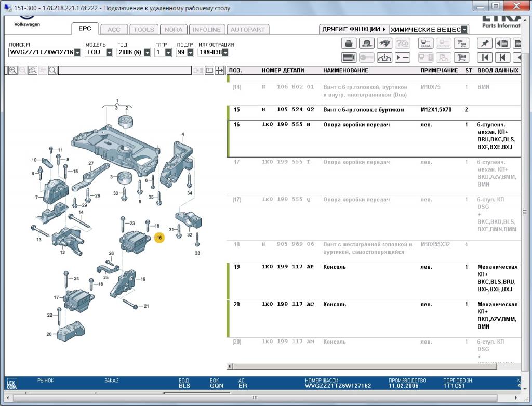Select part row 1K0 199 555 N
The height and width of the screenshot is (406, 532).
(x=374, y=139)
